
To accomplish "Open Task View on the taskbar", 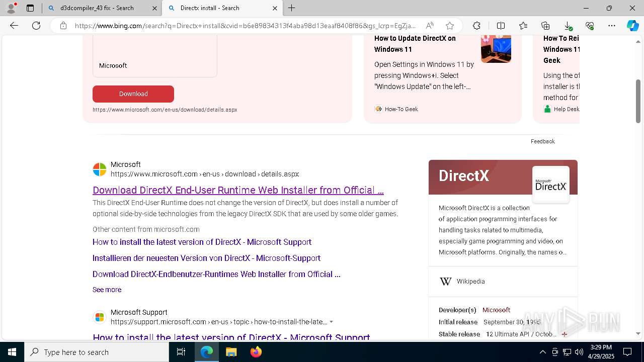I will point(181,352).
